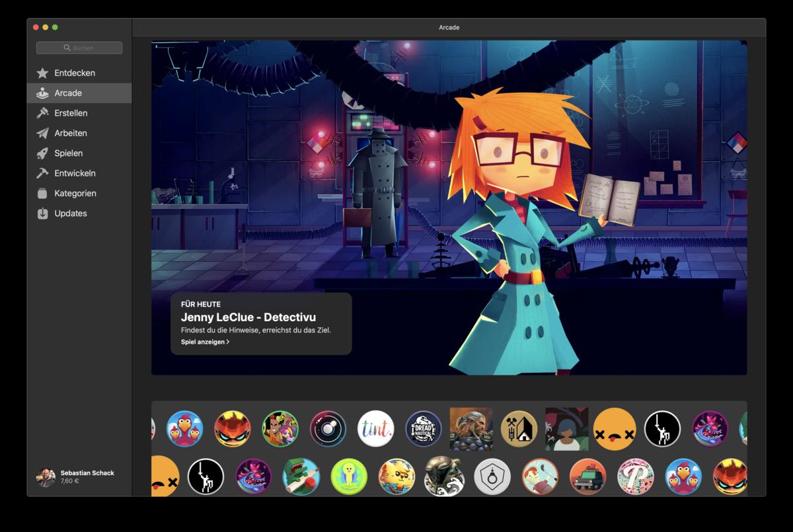Open the tint. game icon
Screen dimensions: 793x532
(375, 429)
